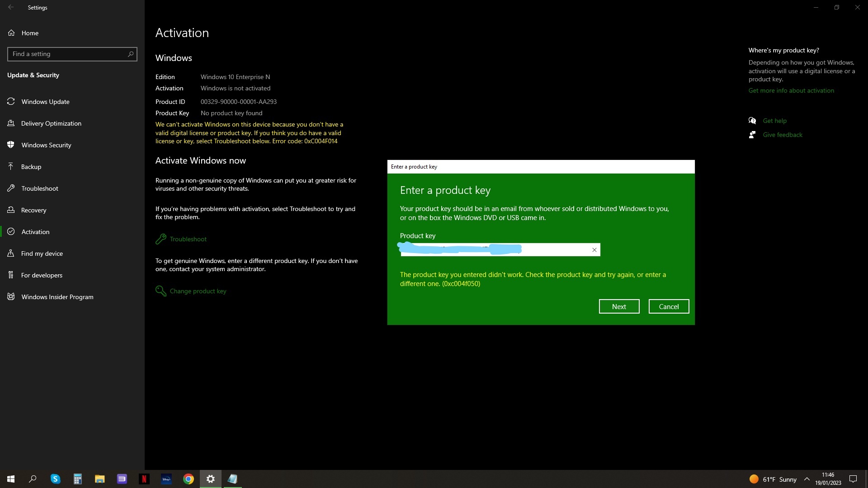
Task: Expand system tray hidden icons chevron
Action: point(807,479)
